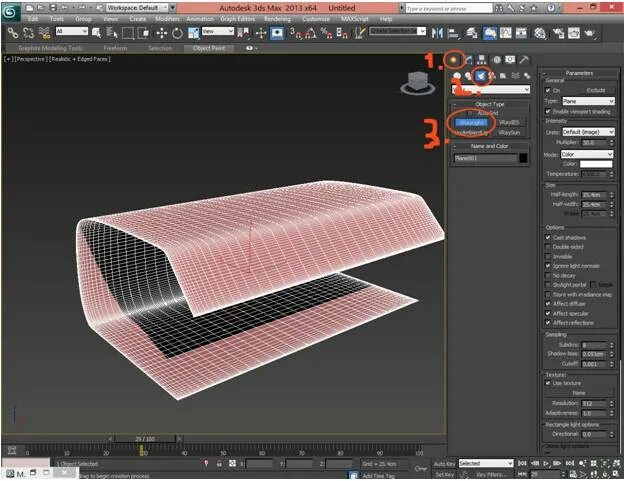Switch to the Modify command panel
624x481 pixels.
(469, 60)
